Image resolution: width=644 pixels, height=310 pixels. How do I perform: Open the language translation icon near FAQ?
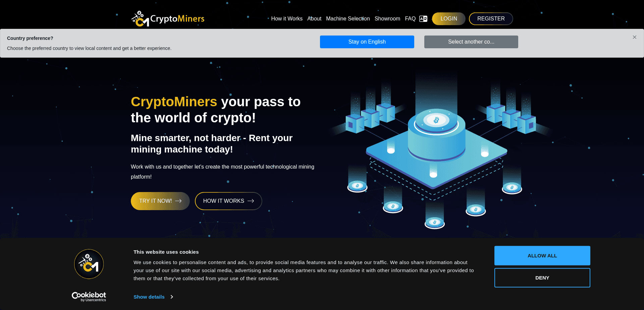423,18
